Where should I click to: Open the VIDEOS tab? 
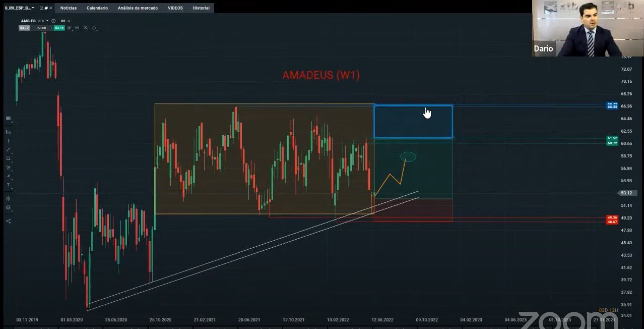175,8
